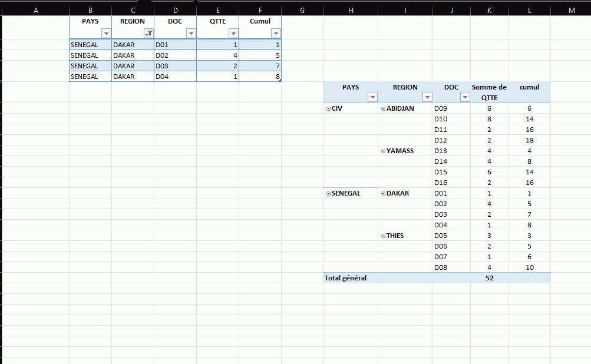
Task: Open the pivot table REGION filter dropdown
Action: pos(427,97)
